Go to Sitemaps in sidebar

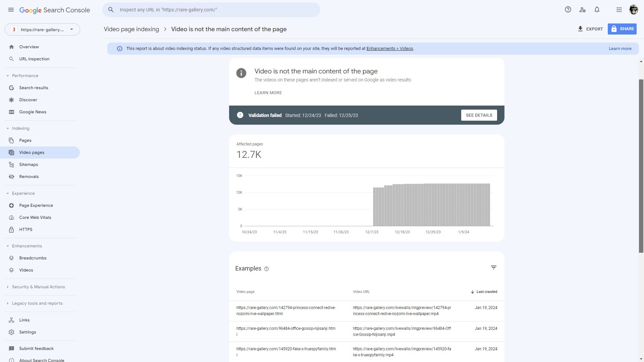40,165
